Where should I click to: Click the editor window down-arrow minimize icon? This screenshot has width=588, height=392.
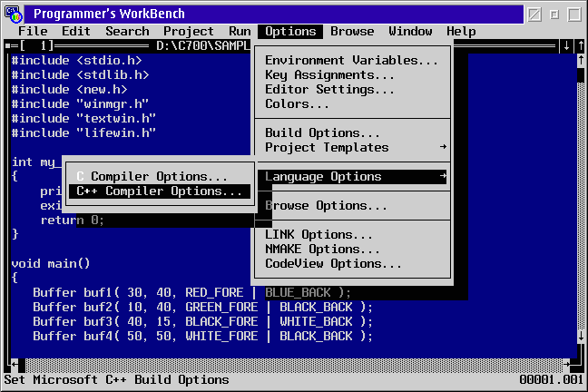[x=566, y=45]
